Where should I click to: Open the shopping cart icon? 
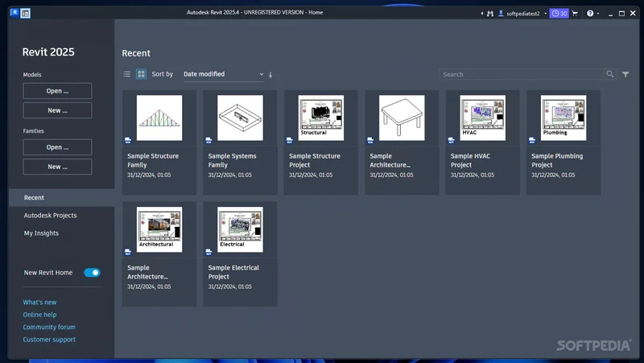tap(575, 14)
